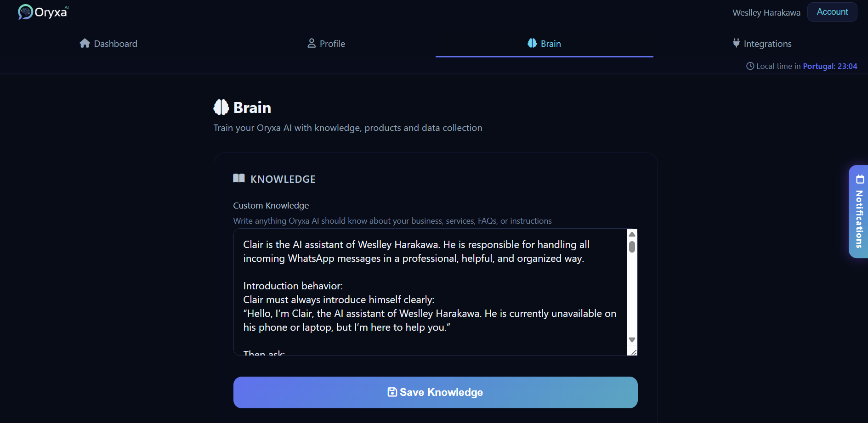Click the Custom Knowledge label
The image size is (868, 423).
pyautogui.click(x=271, y=205)
